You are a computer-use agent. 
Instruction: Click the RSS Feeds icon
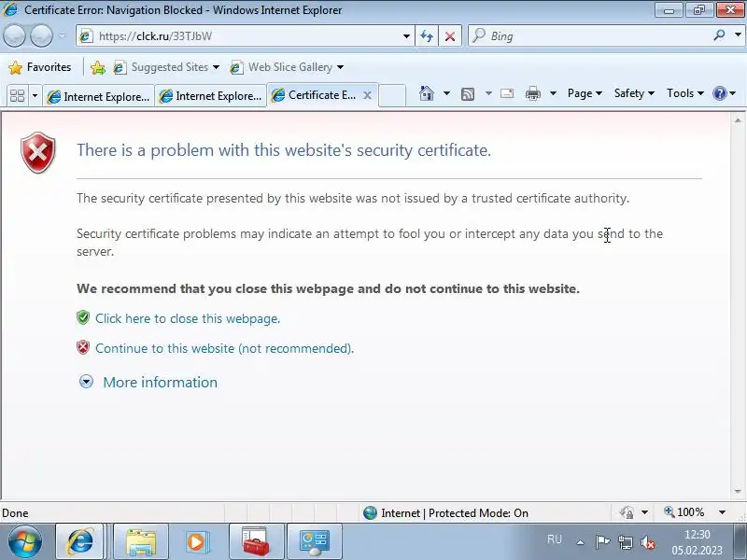point(468,94)
